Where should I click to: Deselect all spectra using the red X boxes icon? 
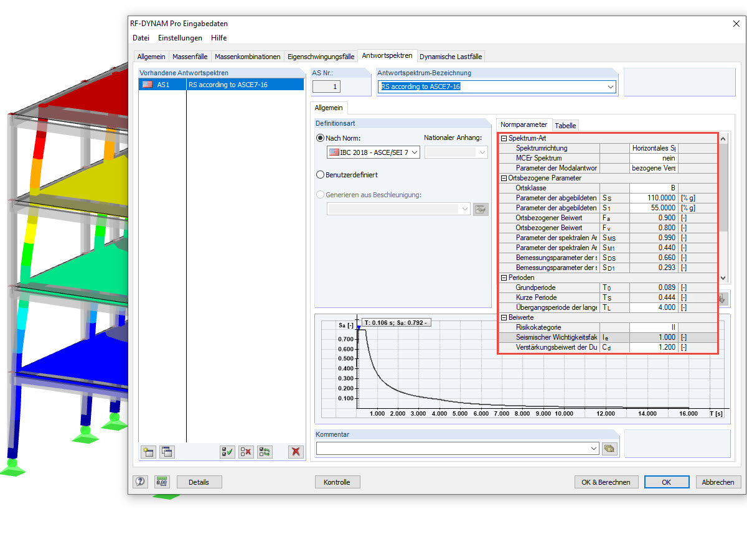pos(246,452)
